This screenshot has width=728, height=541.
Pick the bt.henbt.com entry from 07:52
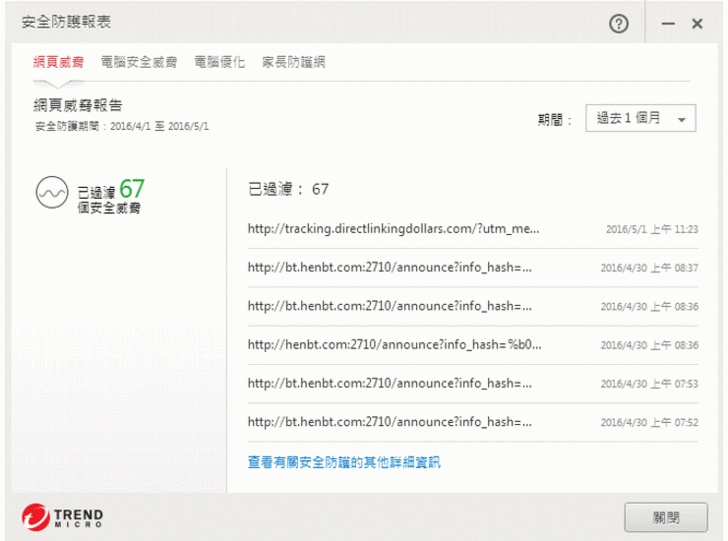(390, 422)
